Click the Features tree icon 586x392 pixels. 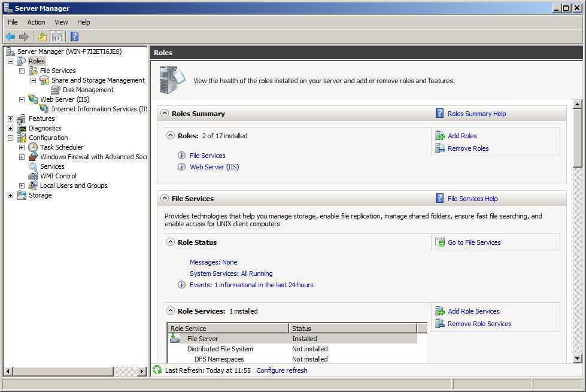point(22,118)
